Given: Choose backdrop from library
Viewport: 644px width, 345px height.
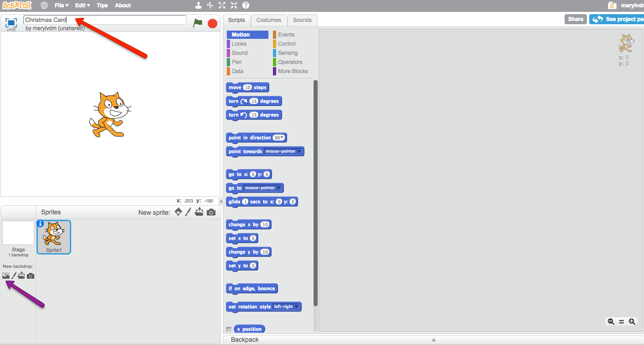Looking at the screenshot, I should [6, 276].
